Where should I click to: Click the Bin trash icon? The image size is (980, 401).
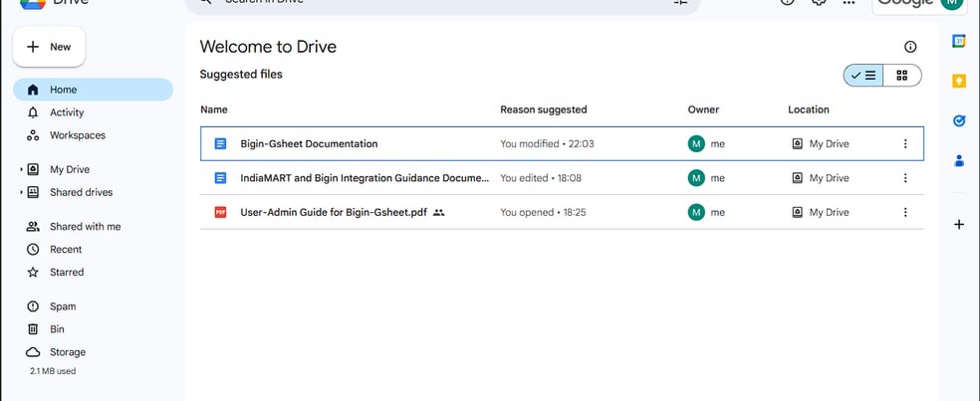(x=33, y=329)
